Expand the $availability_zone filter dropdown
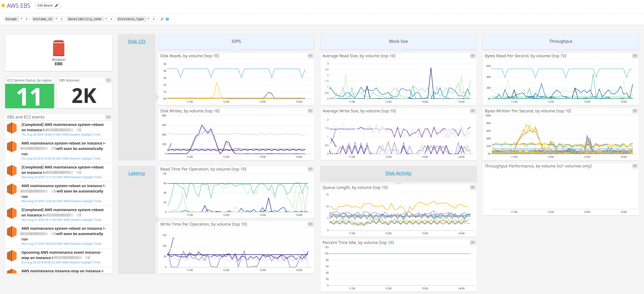Screen dimensions: 644x294 [109, 19]
